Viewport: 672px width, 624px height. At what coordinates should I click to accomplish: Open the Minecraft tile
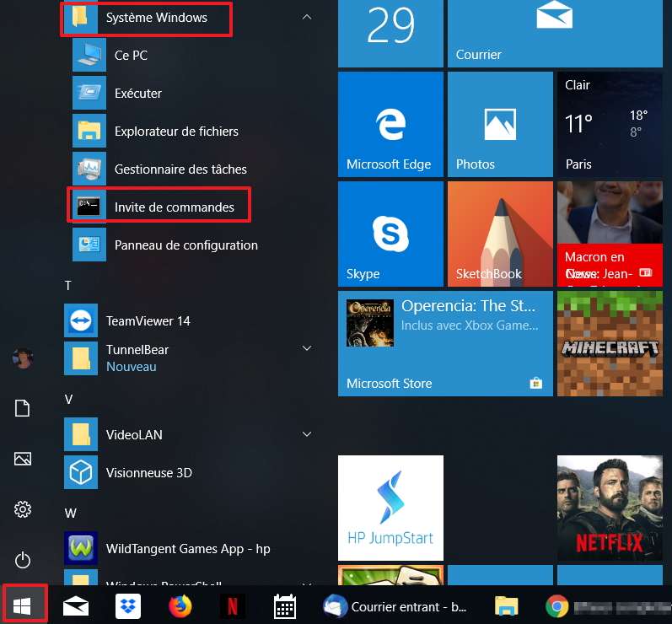[610, 344]
